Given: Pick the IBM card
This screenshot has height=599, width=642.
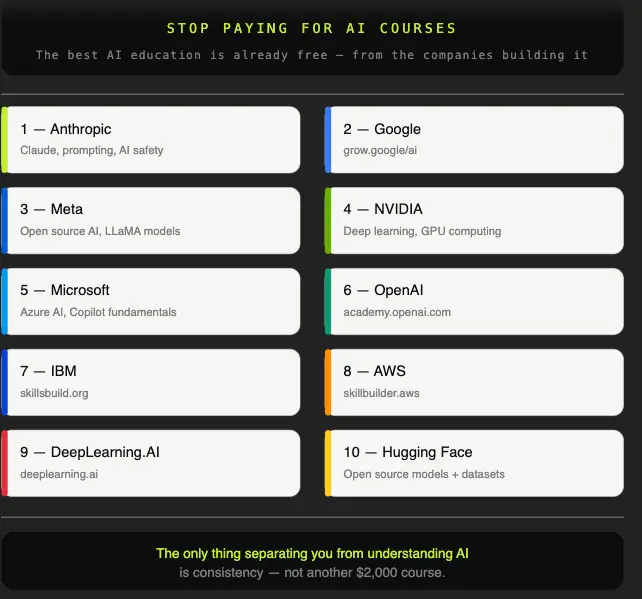Looking at the screenshot, I should [x=151, y=382].
